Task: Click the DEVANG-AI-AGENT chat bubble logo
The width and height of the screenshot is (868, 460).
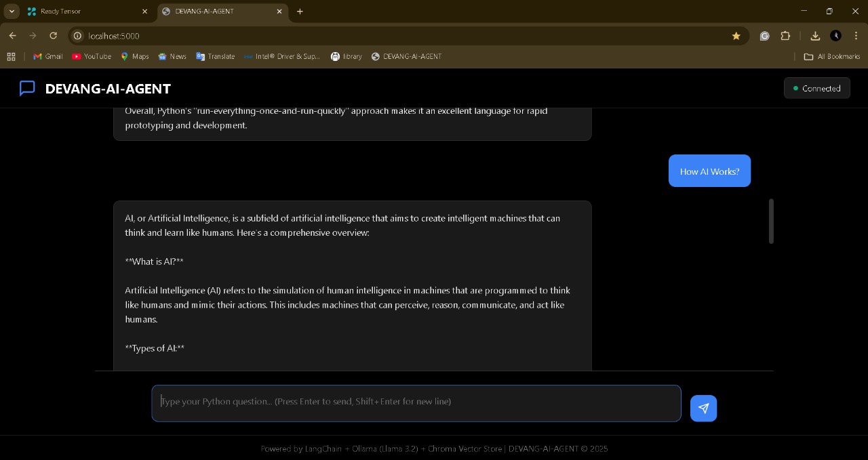Action: coord(27,89)
